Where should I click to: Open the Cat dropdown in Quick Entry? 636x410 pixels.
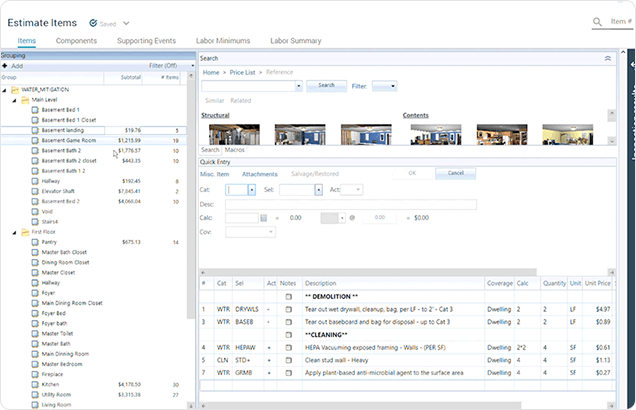click(252, 189)
